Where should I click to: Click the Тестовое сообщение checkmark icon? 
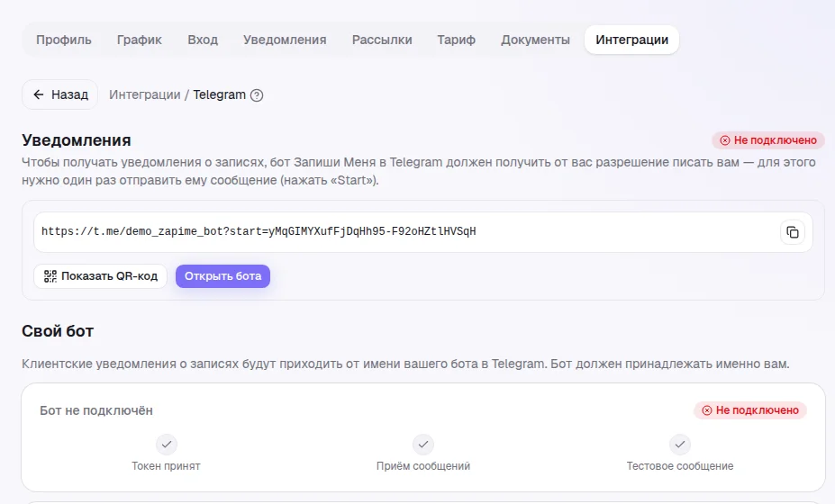(x=680, y=444)
